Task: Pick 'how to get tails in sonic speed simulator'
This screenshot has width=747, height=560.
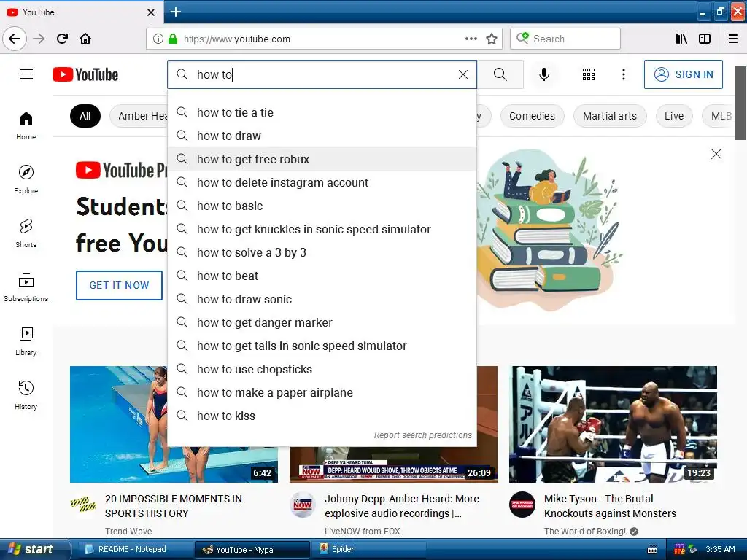Action: pos(322,346)
